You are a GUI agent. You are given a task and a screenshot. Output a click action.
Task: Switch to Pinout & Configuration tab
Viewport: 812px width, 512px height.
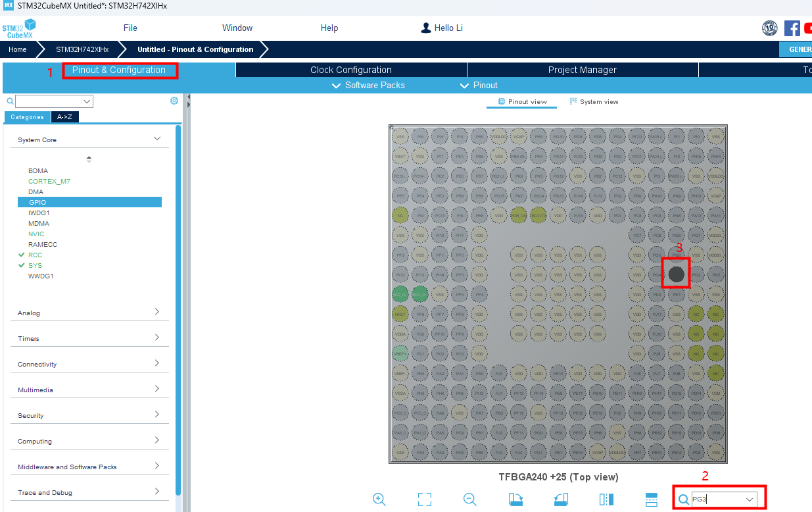119,70
